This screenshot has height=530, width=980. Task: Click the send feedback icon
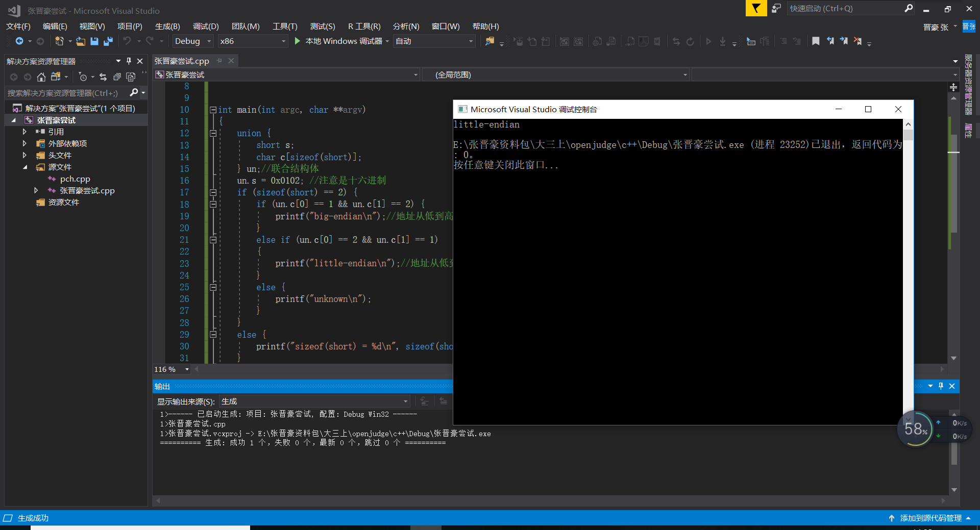point(776,8)
